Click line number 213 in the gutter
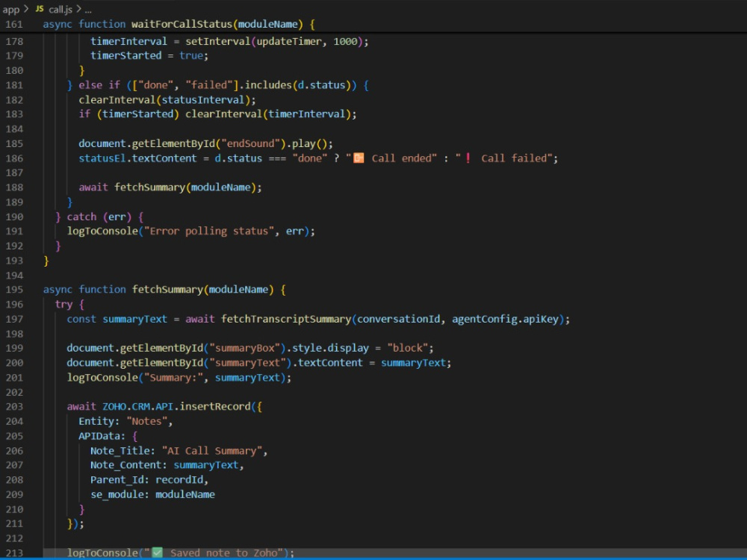The image size is (747, 560). pos(14,553)
